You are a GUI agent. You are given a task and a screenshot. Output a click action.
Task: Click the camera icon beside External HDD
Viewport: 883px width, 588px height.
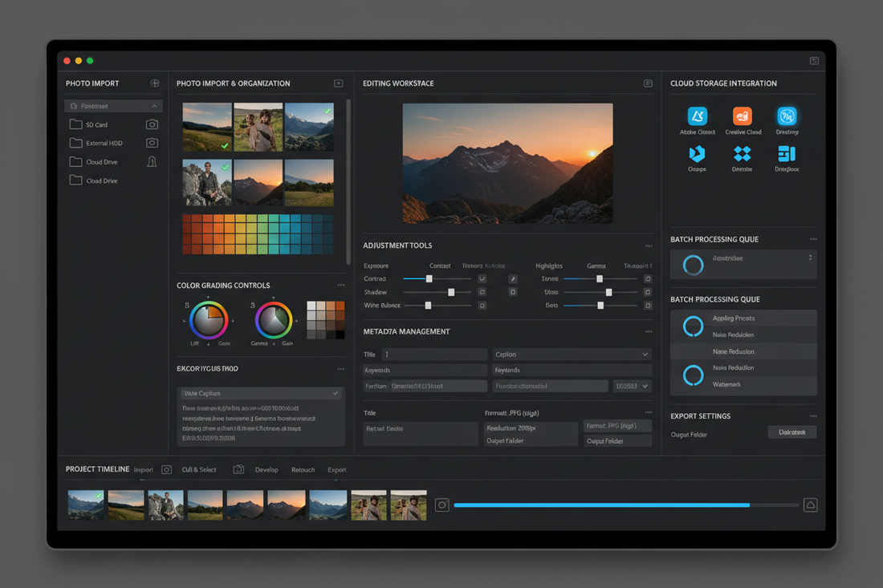click(x=153, y=143)
